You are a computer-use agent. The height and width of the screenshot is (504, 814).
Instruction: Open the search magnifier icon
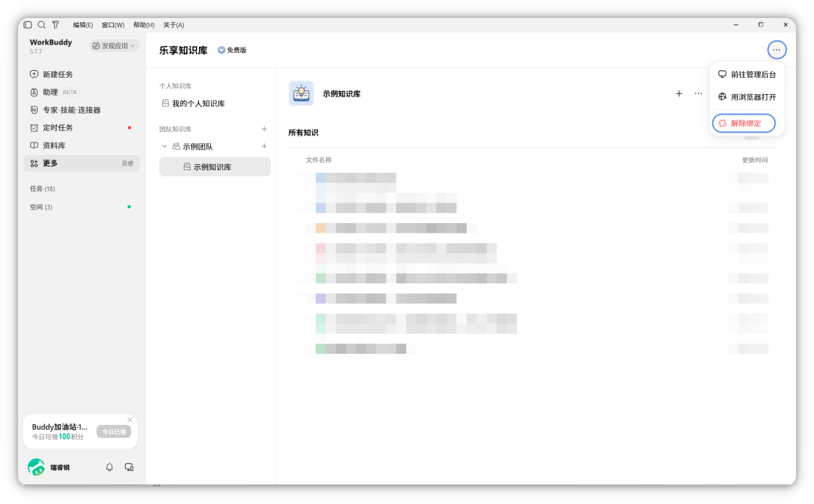(x=41, y=24)
